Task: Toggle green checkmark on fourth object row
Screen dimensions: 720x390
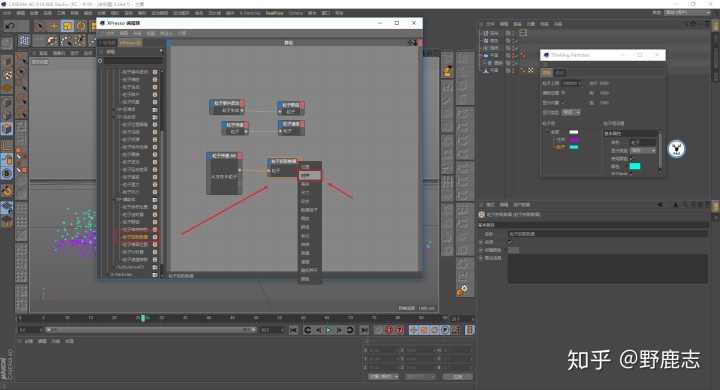Action: 516,56
